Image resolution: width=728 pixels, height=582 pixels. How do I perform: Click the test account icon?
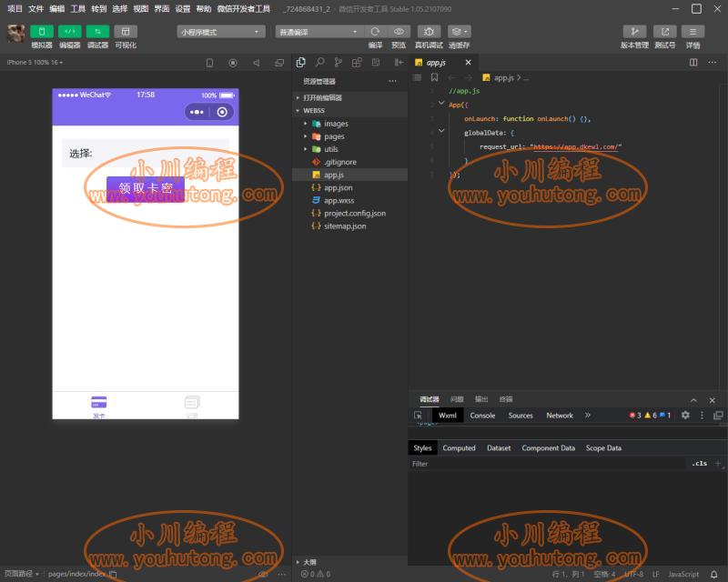[x=665, y=32]
